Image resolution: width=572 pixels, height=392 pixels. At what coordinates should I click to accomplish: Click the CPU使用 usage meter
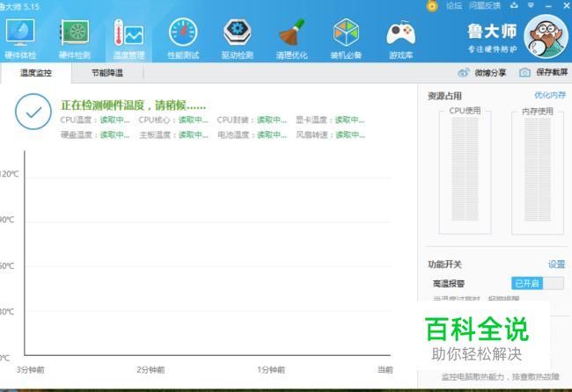click(x=465, y=171)
